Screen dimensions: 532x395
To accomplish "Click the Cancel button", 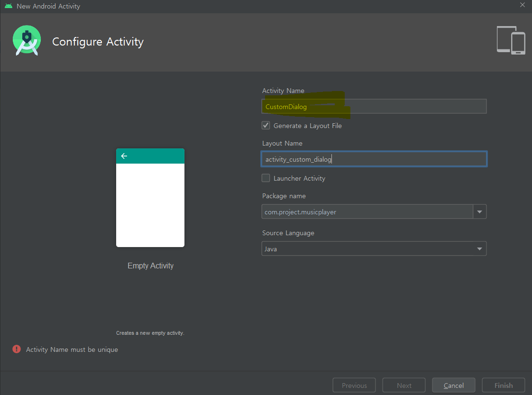I will (454, 385).
